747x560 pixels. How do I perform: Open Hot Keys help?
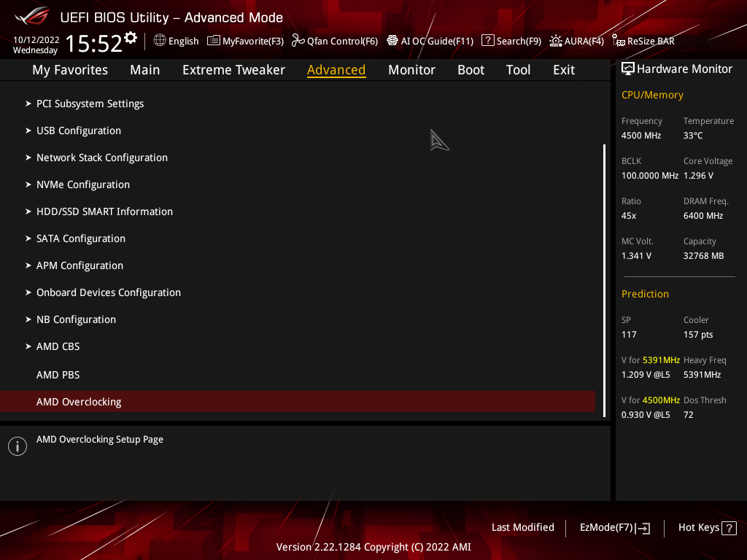point(707,528)
